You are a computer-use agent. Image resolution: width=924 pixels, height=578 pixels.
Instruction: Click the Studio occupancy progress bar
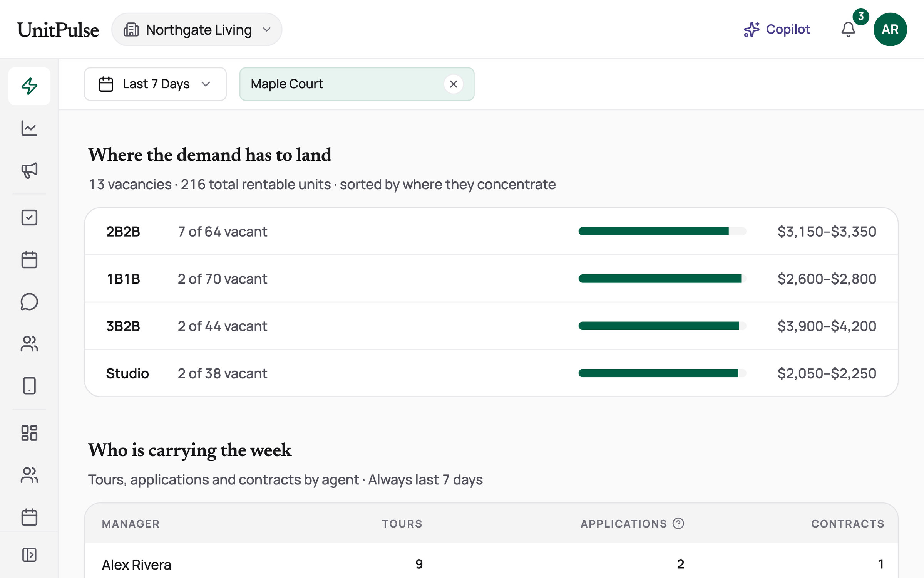point(662,373)
